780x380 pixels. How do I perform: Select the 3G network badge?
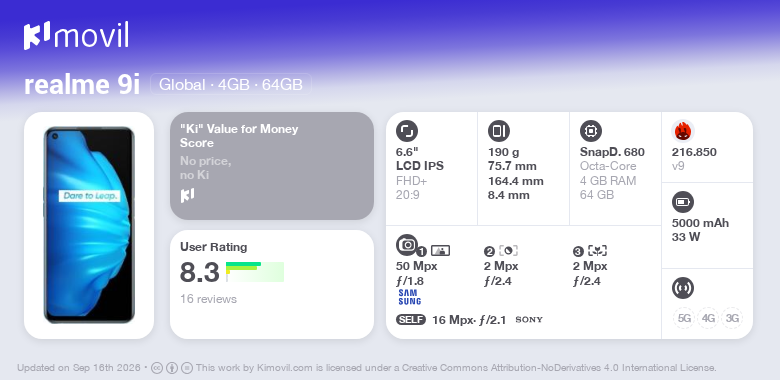732,318
